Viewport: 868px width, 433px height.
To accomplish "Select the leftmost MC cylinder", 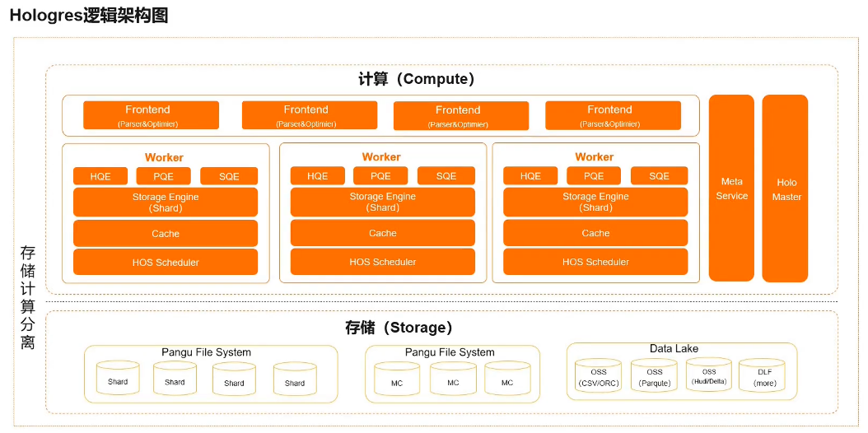I will [397, 379].
